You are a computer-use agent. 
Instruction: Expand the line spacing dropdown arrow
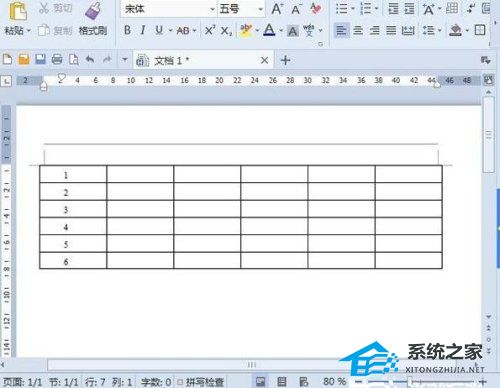pyautogui.click(x=439, y=31)
